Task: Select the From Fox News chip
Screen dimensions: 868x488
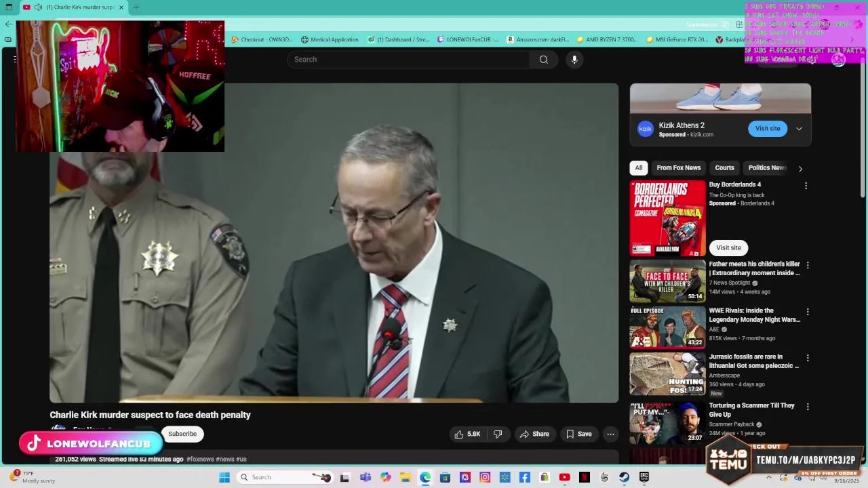Action: [678, 168]
